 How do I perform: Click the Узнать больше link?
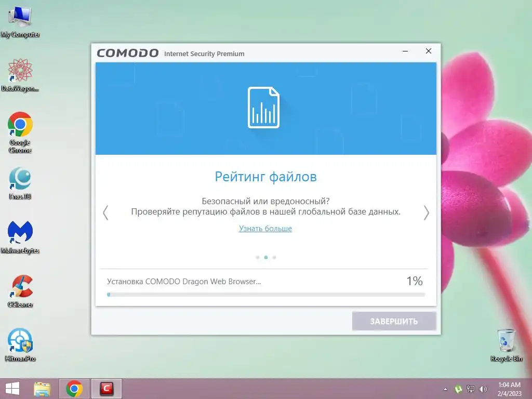(265, 229)
